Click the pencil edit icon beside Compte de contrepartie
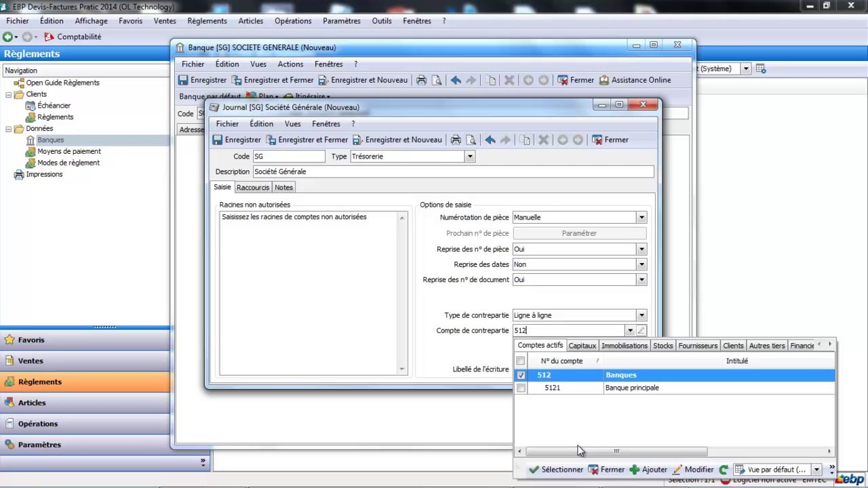Viewport: 868px width, 488px height. click(x=642, y=331)
